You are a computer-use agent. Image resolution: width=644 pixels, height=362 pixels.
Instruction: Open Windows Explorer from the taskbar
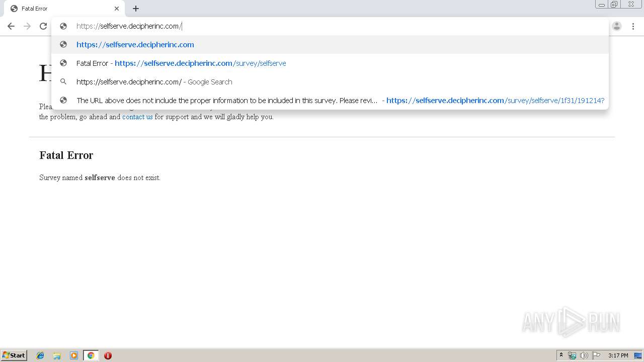pos(57,355)
